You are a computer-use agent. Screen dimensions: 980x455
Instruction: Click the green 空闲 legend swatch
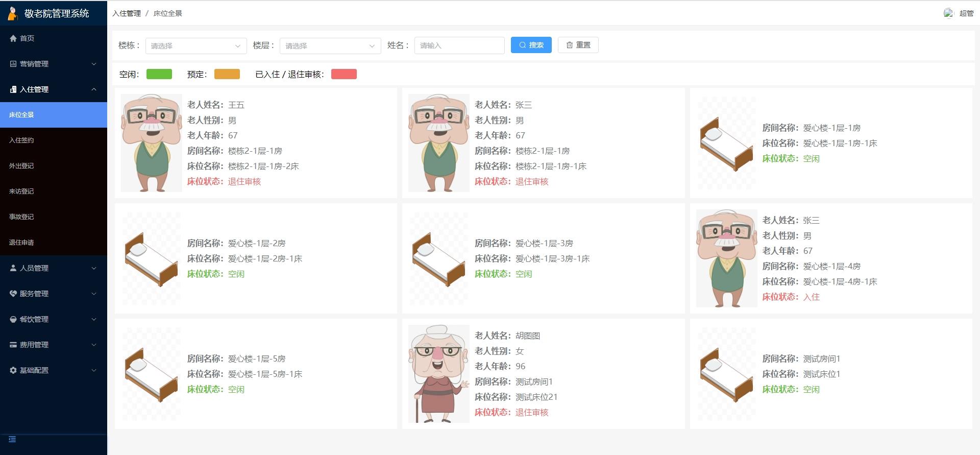pos(159,75)
